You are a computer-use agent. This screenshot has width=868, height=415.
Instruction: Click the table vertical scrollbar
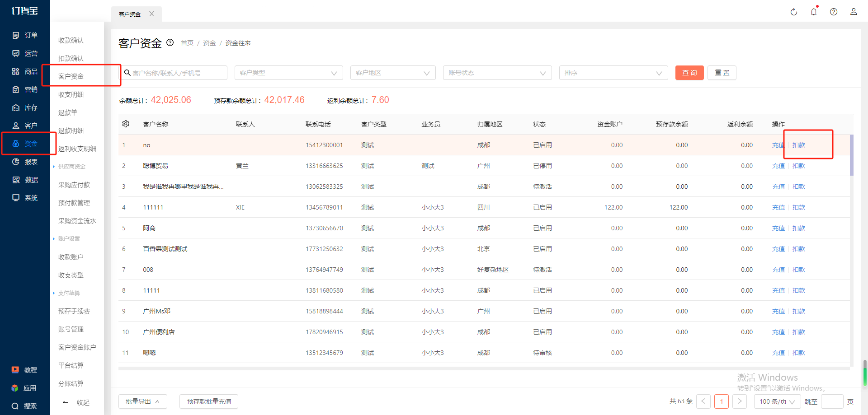coord(852,155)
